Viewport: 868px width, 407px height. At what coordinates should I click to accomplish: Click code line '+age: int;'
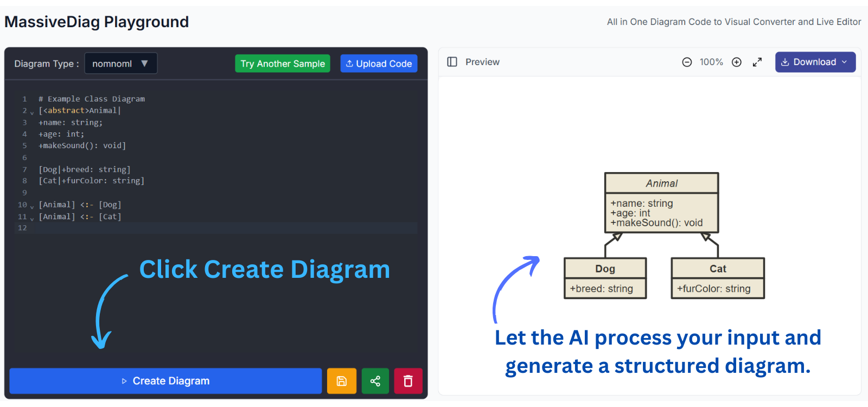[61, 134]
